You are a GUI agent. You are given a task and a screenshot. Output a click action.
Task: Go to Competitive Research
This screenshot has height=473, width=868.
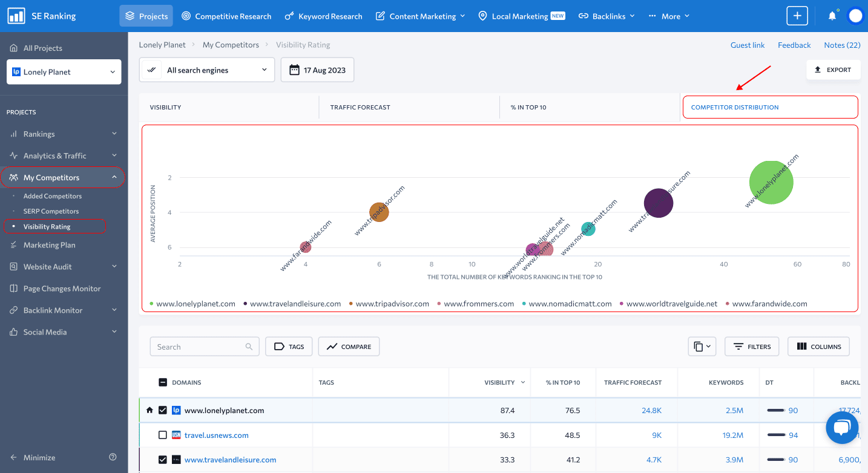(226, 16)
